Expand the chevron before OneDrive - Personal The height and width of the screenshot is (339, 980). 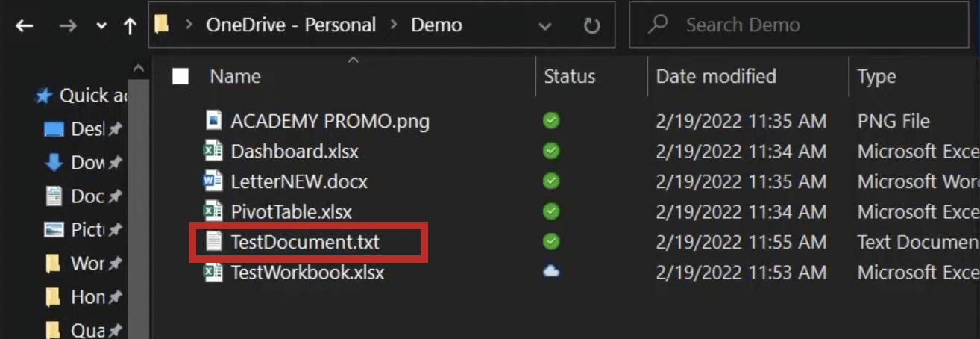coord(189,25)
